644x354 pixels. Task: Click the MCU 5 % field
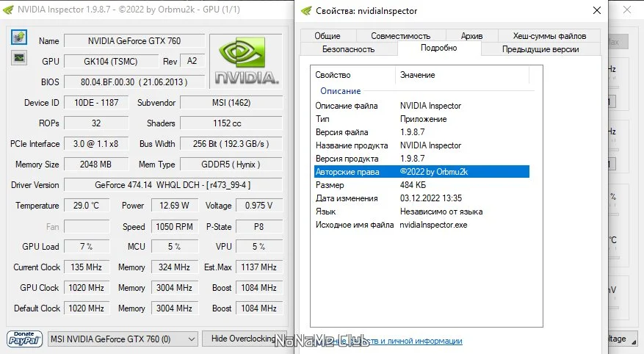175,246
